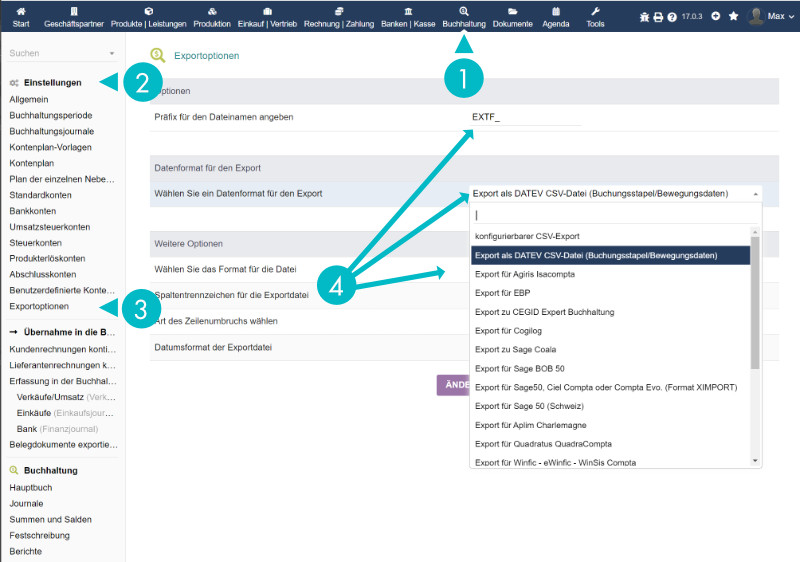Open Exportoptionen link in sidebar
The image size is (800, 562).
39,306
